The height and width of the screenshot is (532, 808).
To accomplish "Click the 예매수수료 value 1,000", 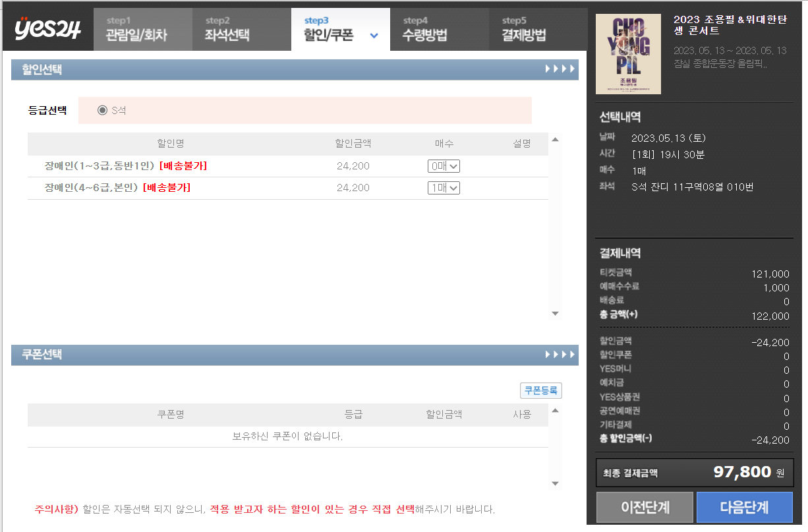I will 776,288.
